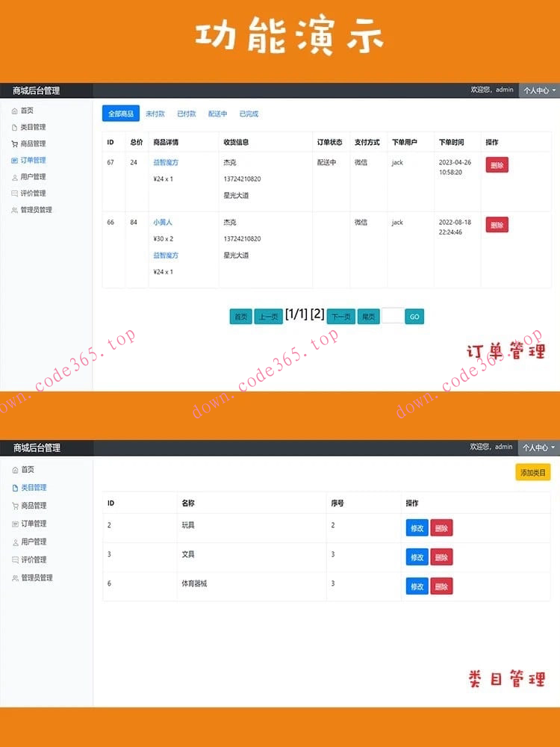Viewport: 560px width, 747px height.
Task: Delete order 66 with red 删除 button
Action: 497,225
